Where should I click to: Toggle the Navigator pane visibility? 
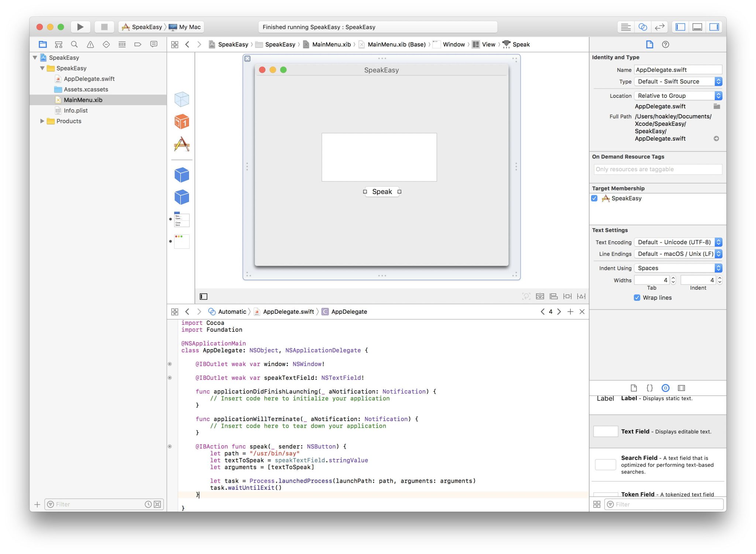point(680,27)
